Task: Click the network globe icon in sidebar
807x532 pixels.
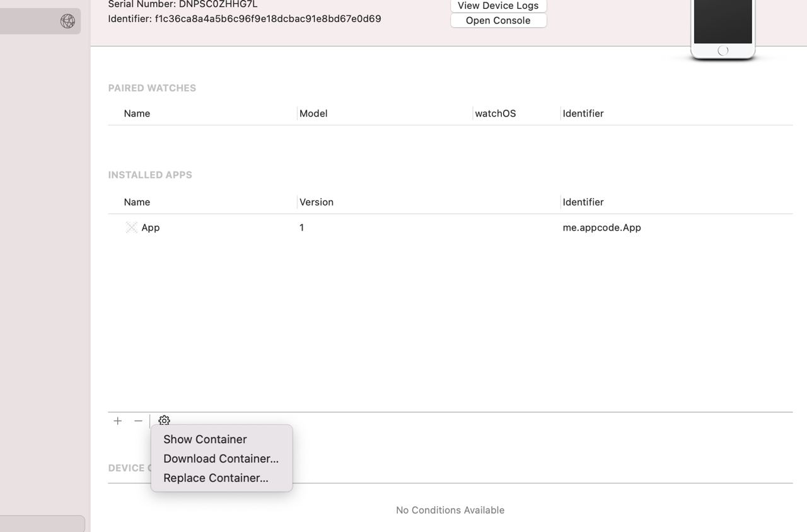Action: click(x=67, y=21)
